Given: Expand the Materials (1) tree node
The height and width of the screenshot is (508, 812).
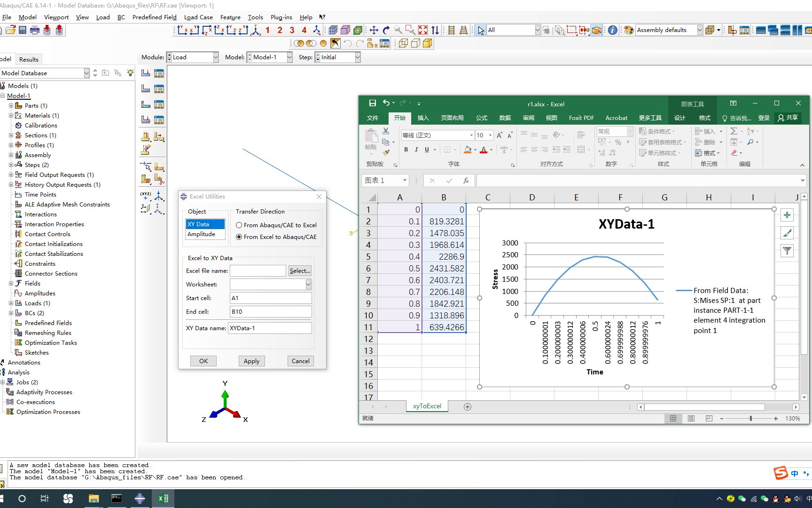Looking at the screenshot, I should pyautogui.click(x=11, y=115).
